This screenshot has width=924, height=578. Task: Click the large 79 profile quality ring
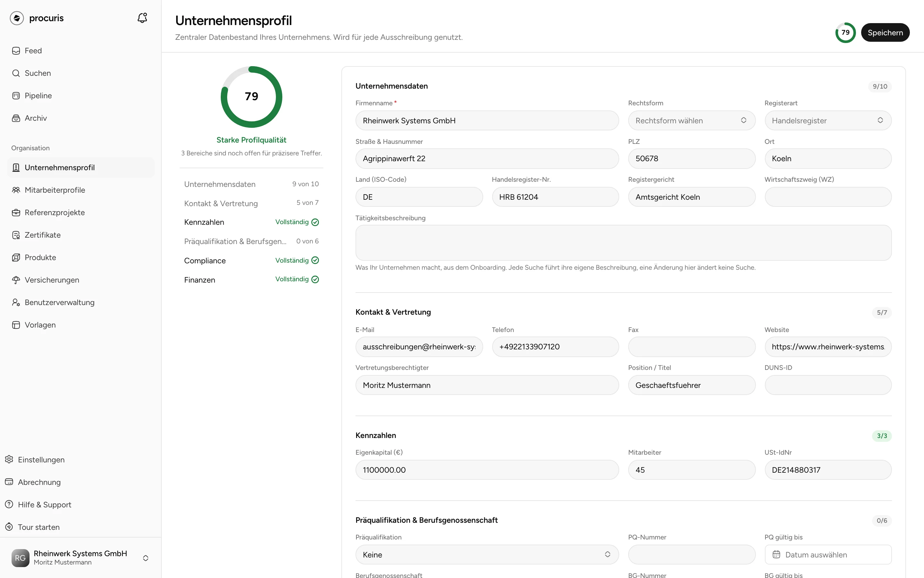point(252,97)
